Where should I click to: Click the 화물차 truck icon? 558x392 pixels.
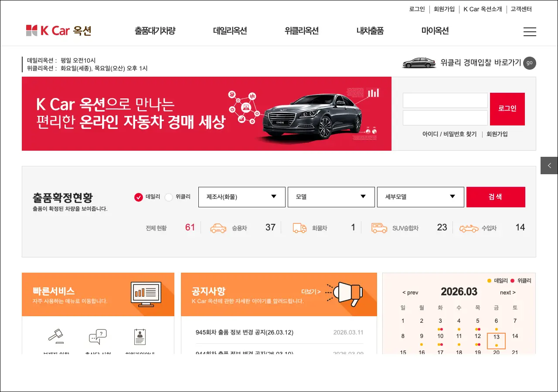(299, 228)
